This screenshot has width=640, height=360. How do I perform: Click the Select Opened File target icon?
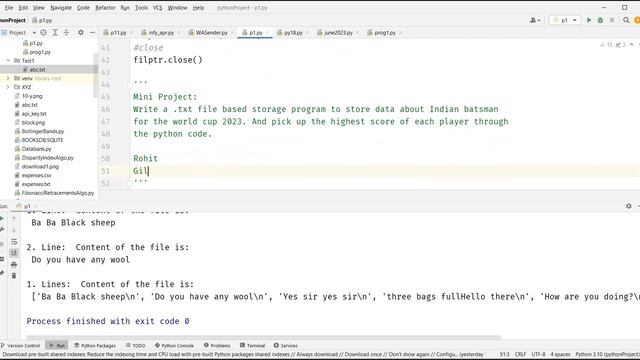point(43,32)
